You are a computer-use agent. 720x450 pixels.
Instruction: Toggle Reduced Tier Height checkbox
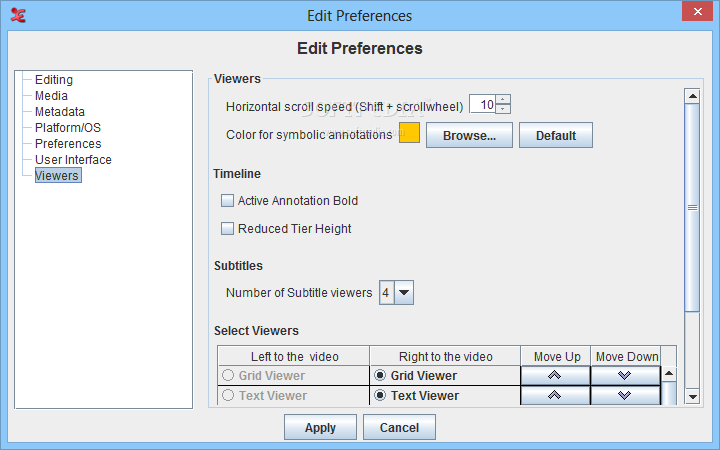click(227, 229)
